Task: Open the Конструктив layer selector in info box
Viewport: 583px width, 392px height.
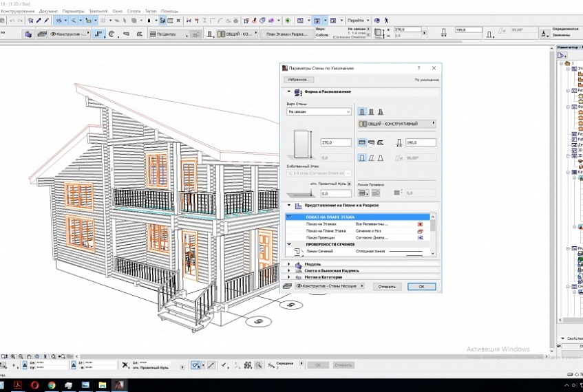Action: 70,34
